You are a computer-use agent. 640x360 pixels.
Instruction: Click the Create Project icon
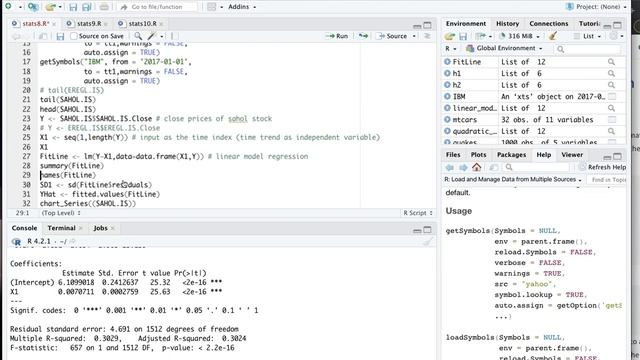(33, 7)
